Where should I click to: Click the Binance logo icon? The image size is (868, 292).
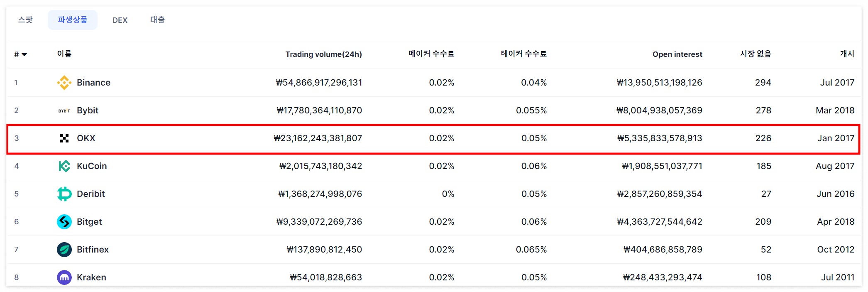tap(64, 83)
